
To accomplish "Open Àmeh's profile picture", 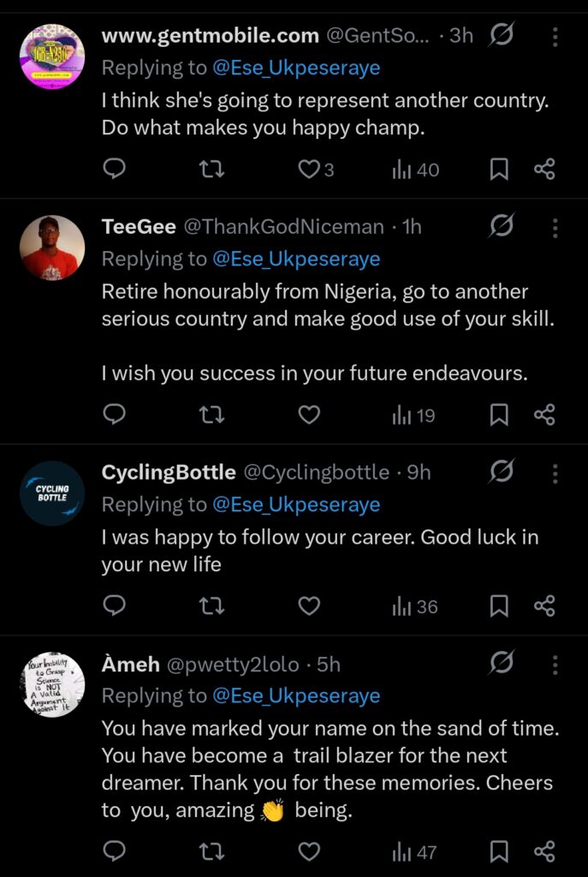I will pyautogui.click(x=51, y=684).
